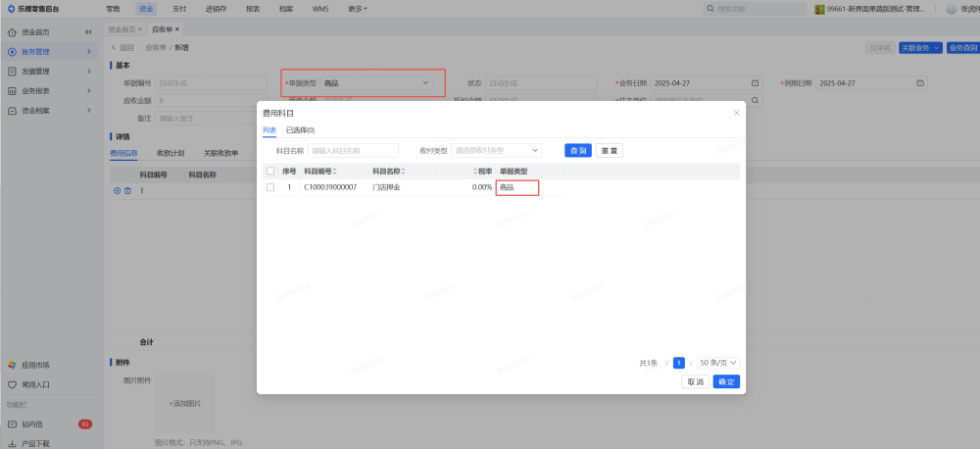Open the 到期日期 calendar icon

[x=919, y=83]
